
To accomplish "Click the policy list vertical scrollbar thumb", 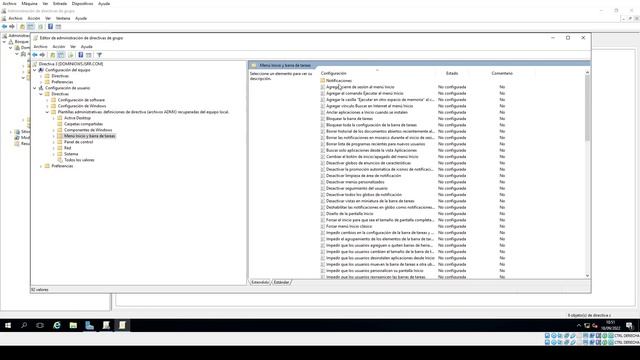I will 587,108.
